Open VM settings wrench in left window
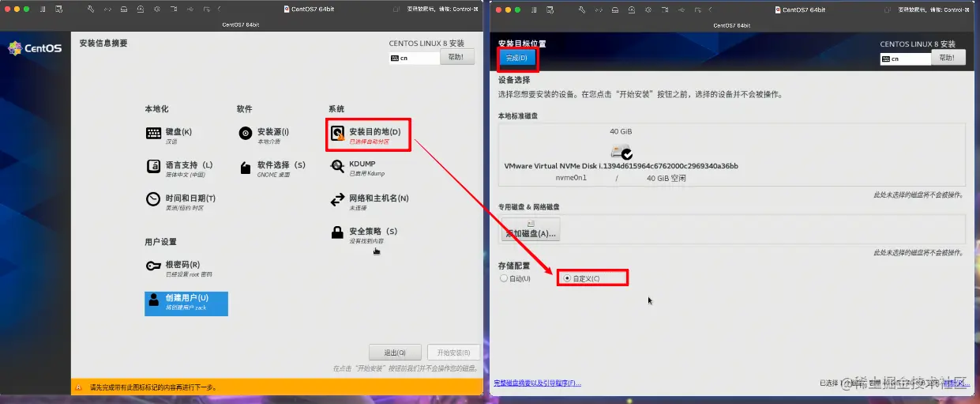 [91, 9]
